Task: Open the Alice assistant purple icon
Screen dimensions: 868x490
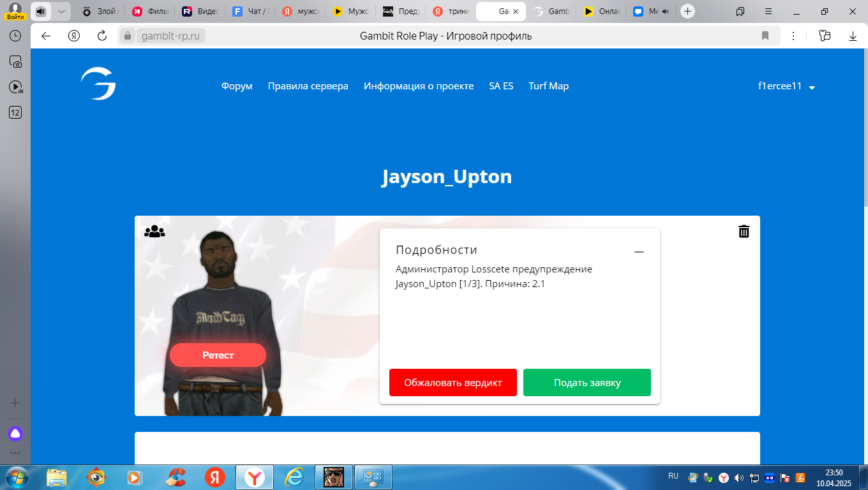Action: click(x=15, y=434)
